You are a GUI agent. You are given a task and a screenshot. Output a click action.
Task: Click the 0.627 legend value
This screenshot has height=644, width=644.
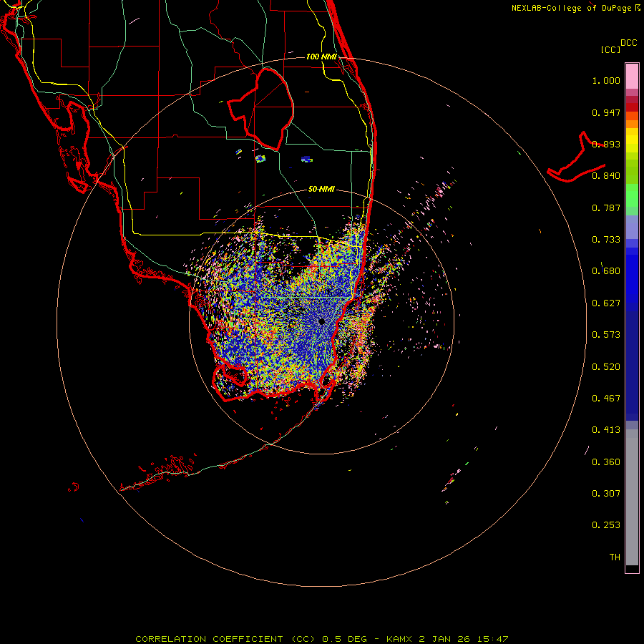606,303
